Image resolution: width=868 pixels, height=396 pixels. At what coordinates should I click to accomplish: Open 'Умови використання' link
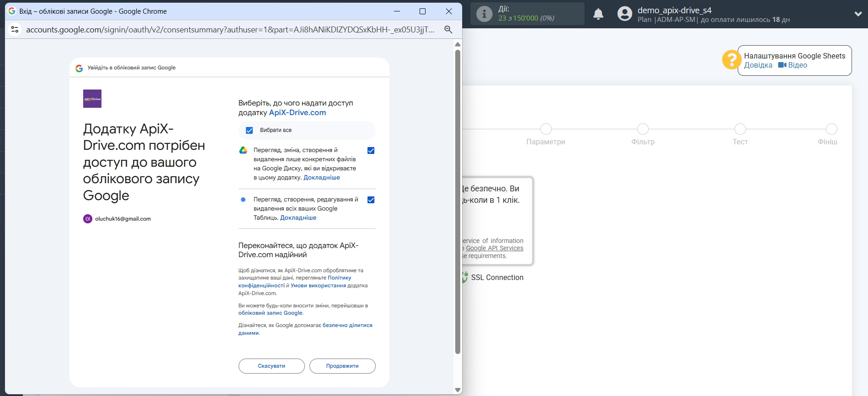click(318, 286)
